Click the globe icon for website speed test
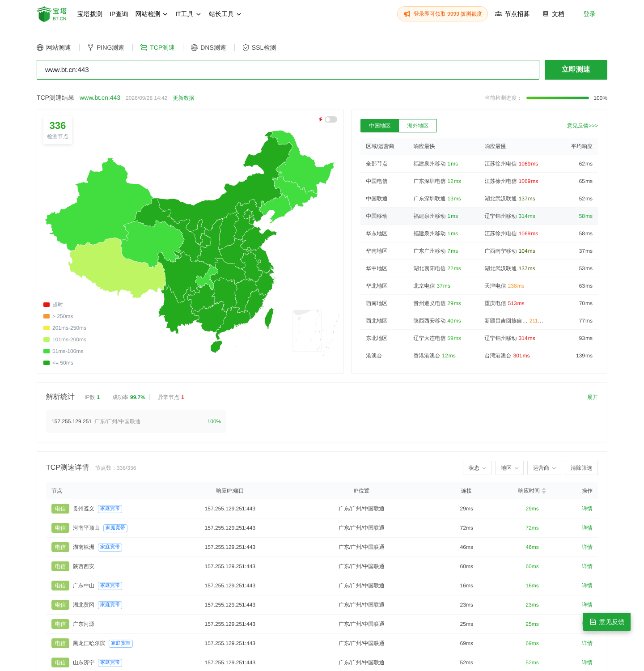This screenshot has height=671, width=644. point(40,48)
